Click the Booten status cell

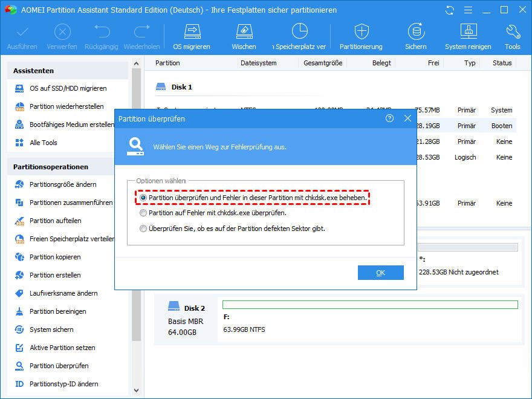click(x=502, y=126)
